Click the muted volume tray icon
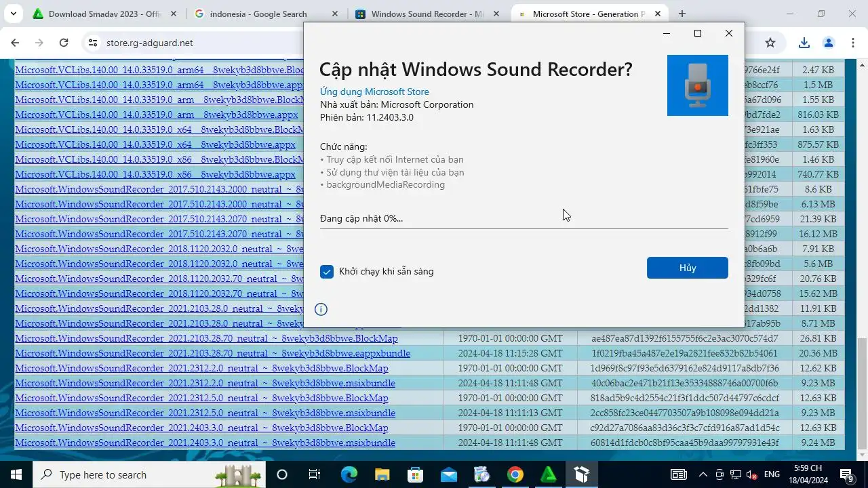The width and height of the screenshot is (868, 488). click(751, 474)
